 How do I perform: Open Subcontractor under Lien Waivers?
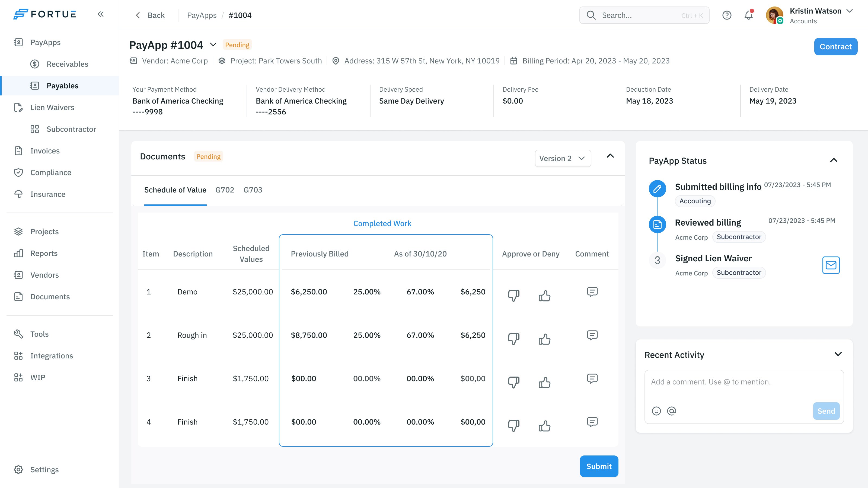(71, 129)
